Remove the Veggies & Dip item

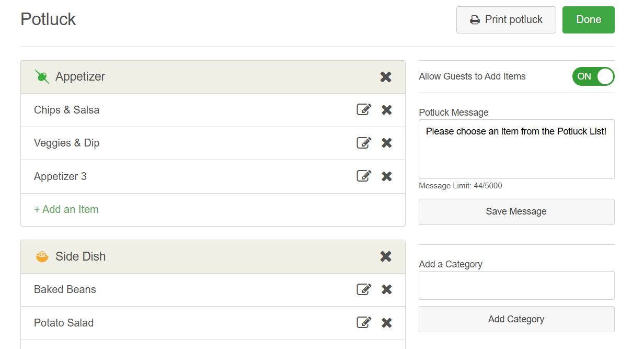pyautogui.click(x=387, y=143)
